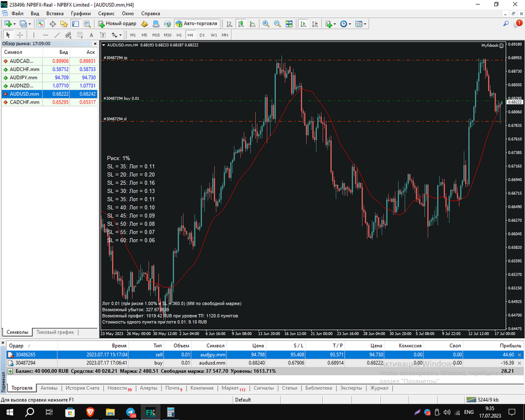Select the #30487294 sl line label

click(x=115, y=119)
